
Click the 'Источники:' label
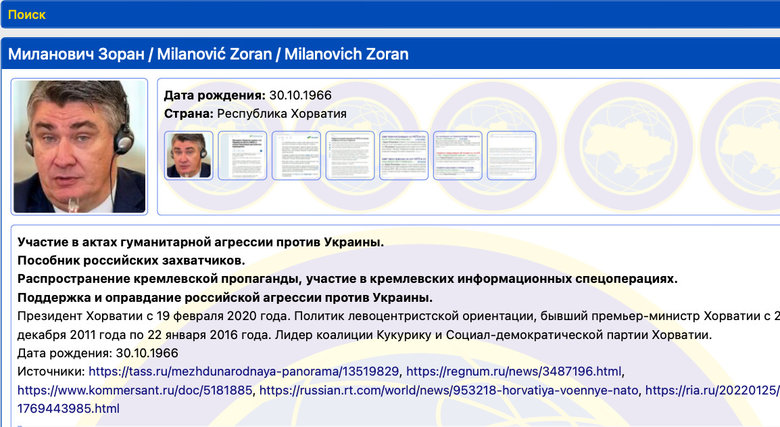pyautogui.click(x=51, y=371)
